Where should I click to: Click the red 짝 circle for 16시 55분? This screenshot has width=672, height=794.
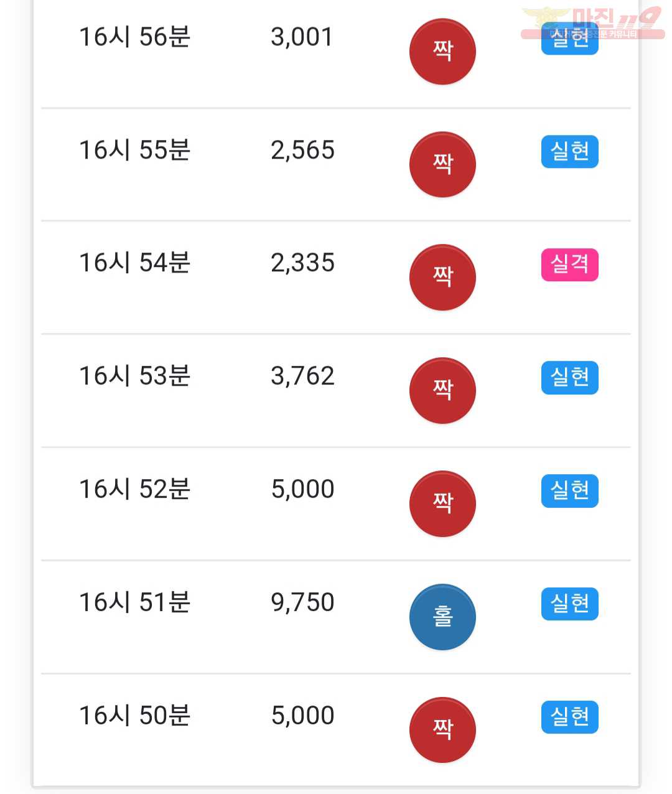[x=442, y=164]
